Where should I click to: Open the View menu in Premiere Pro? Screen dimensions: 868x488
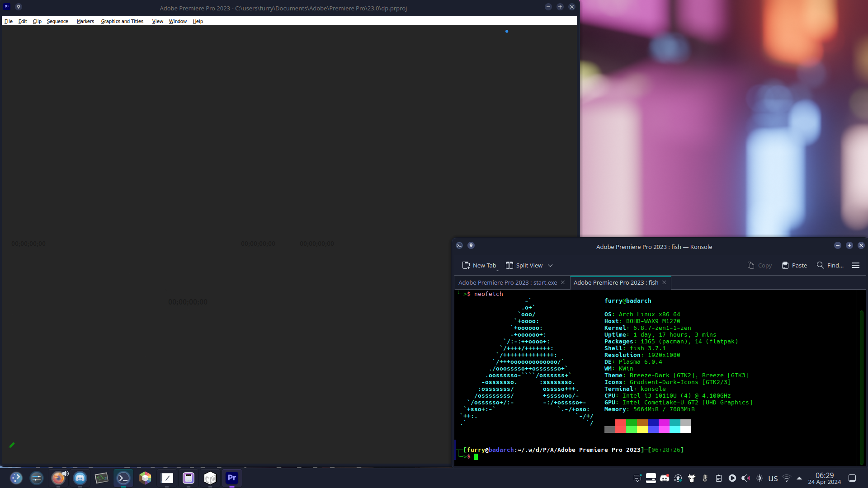(158, 21)
